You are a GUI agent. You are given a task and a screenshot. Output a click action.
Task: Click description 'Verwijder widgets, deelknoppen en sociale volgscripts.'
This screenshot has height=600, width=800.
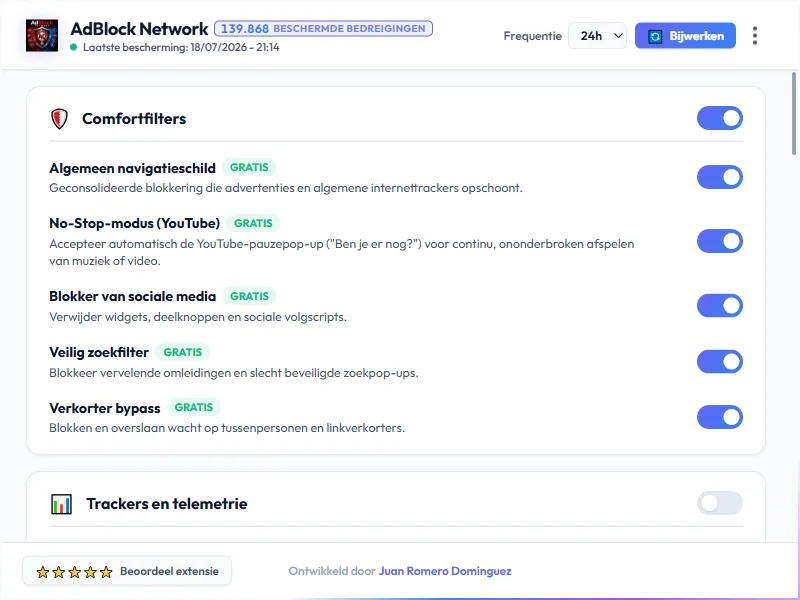[x=198, y=317]
